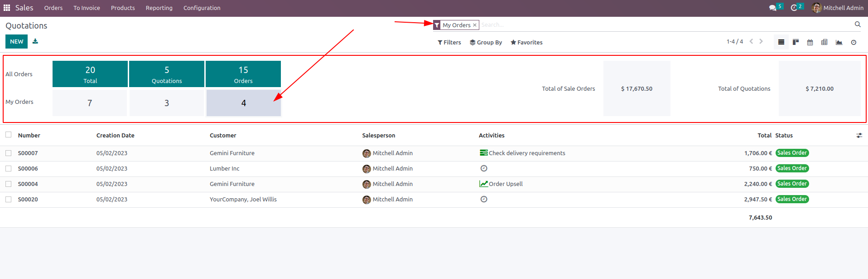Click the search magnifier icon
The height and width of the screenshot is (279, 868).
click(x=858, y=24)
